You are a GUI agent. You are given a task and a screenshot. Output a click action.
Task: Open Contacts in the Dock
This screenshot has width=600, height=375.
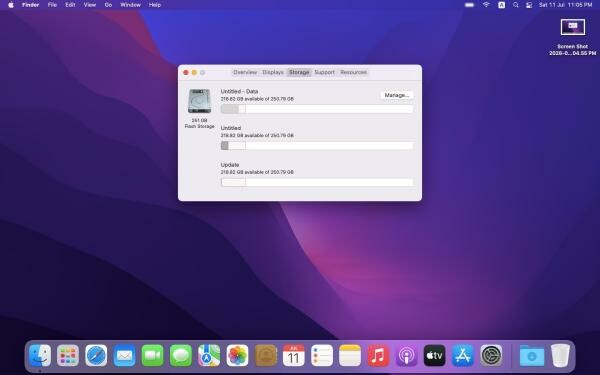[x=266, y=355]
